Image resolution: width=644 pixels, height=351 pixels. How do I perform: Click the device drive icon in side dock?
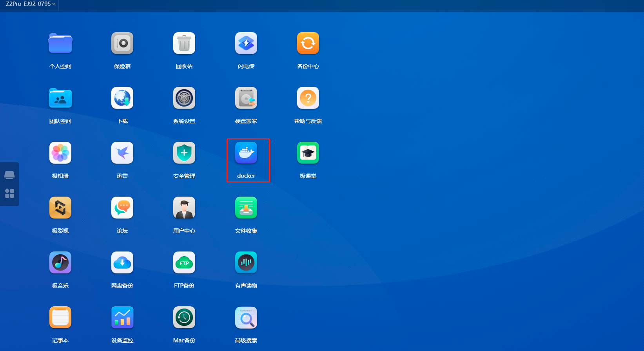point(9,175)
